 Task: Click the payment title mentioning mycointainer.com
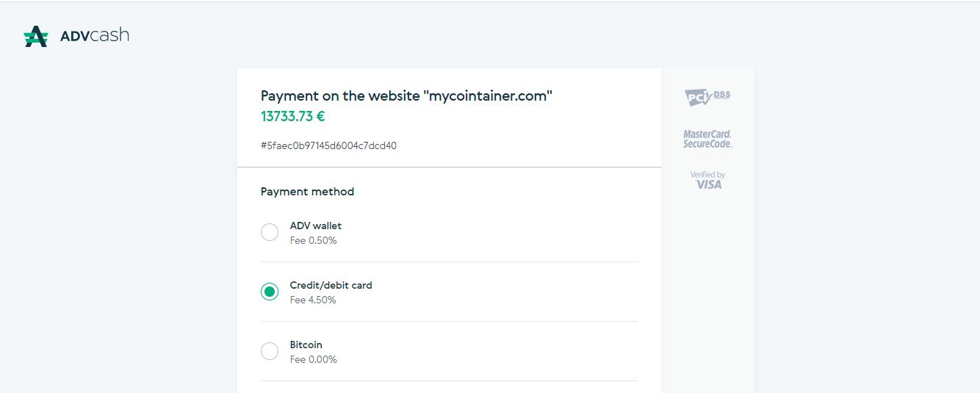[406, 95]
